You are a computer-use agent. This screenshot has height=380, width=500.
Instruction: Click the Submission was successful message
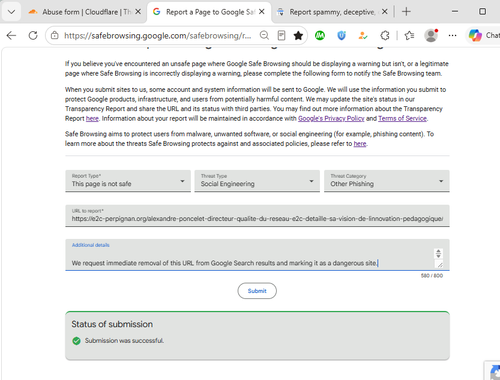pos(124,341)
